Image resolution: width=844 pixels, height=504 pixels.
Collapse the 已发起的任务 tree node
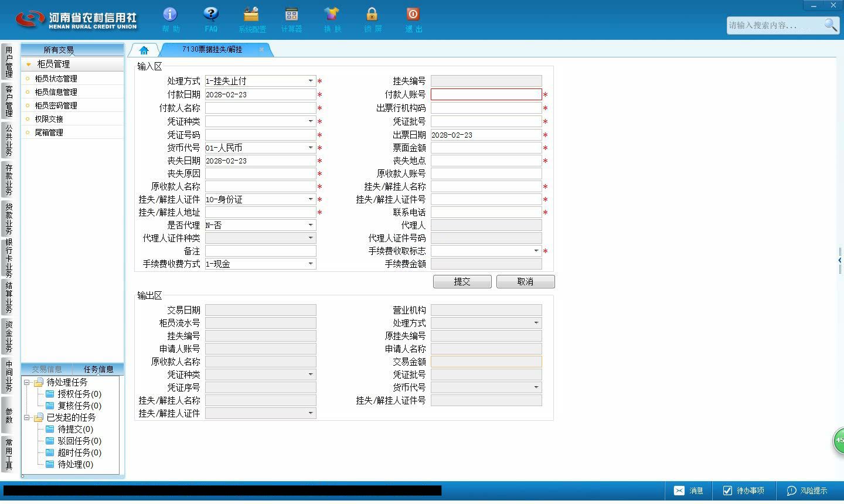[x=27, y=417]
